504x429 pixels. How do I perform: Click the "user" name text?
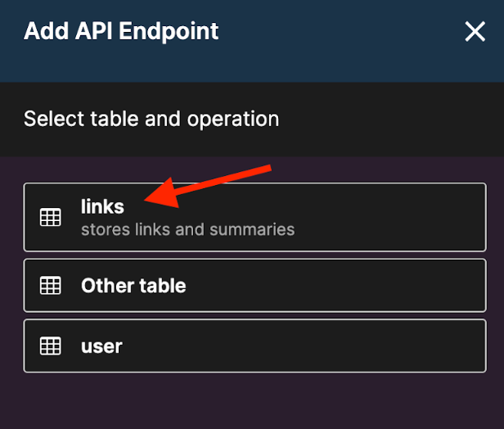101,346
